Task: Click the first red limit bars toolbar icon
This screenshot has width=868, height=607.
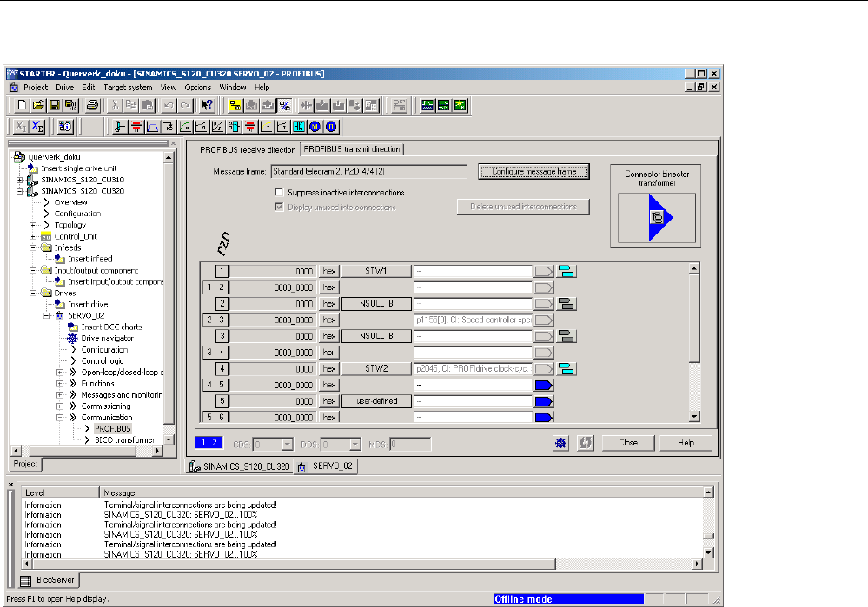Action: [136, 127]
